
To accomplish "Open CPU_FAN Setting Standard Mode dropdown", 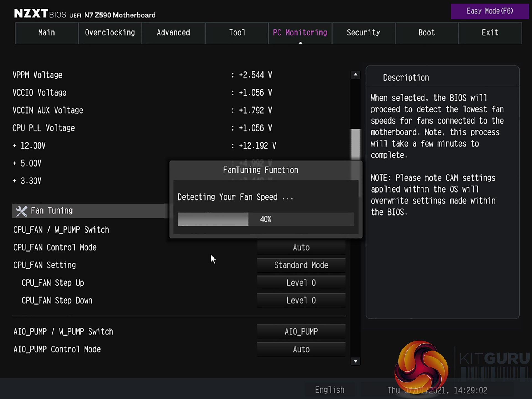I will click(x=301, y=265).
